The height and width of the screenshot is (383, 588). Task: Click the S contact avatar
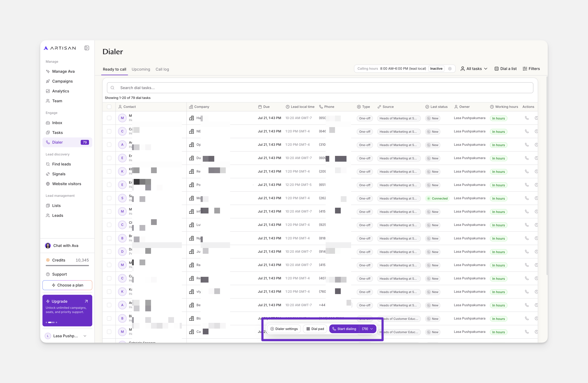[122, 198]
